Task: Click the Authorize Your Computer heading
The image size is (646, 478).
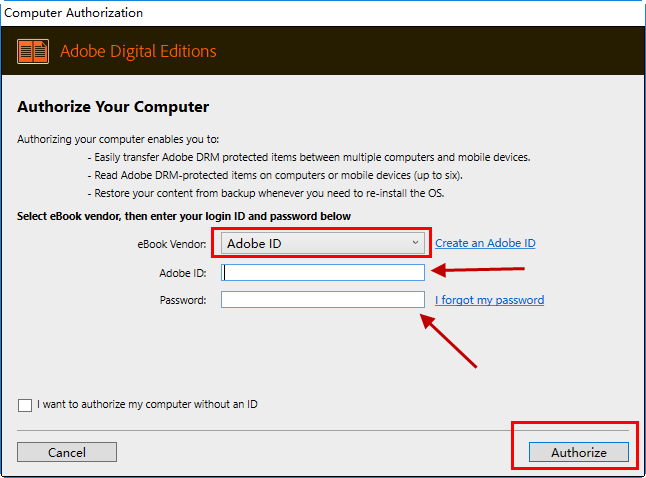Action: [113, 107]
